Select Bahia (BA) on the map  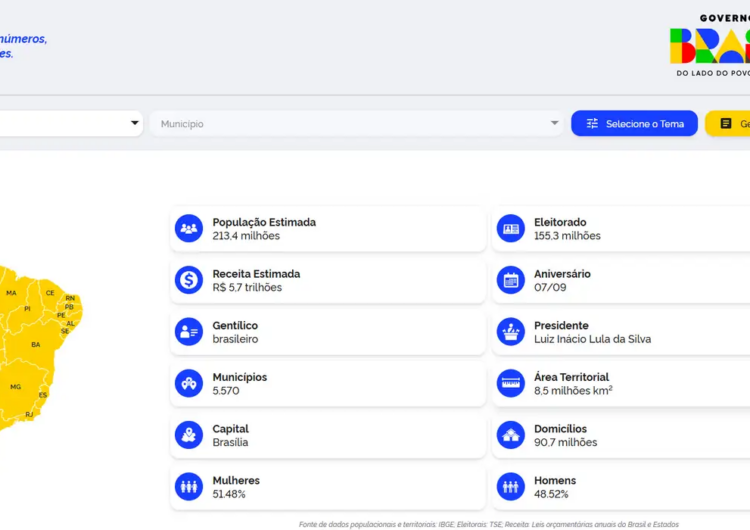[36, 345]
